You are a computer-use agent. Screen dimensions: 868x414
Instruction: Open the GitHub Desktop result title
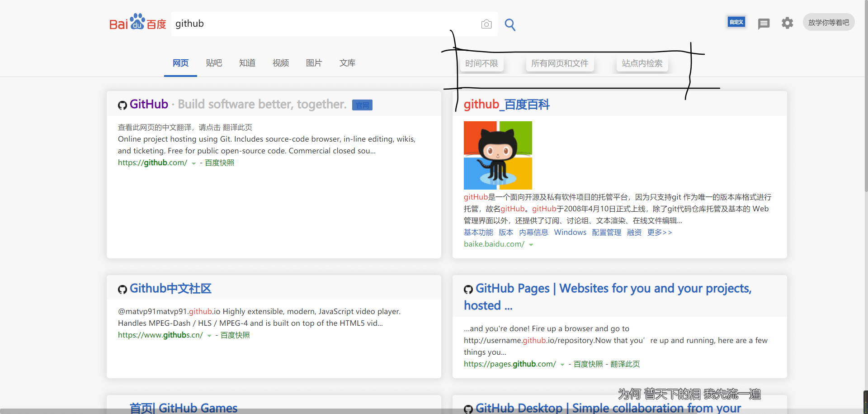(x=608, y=407)
